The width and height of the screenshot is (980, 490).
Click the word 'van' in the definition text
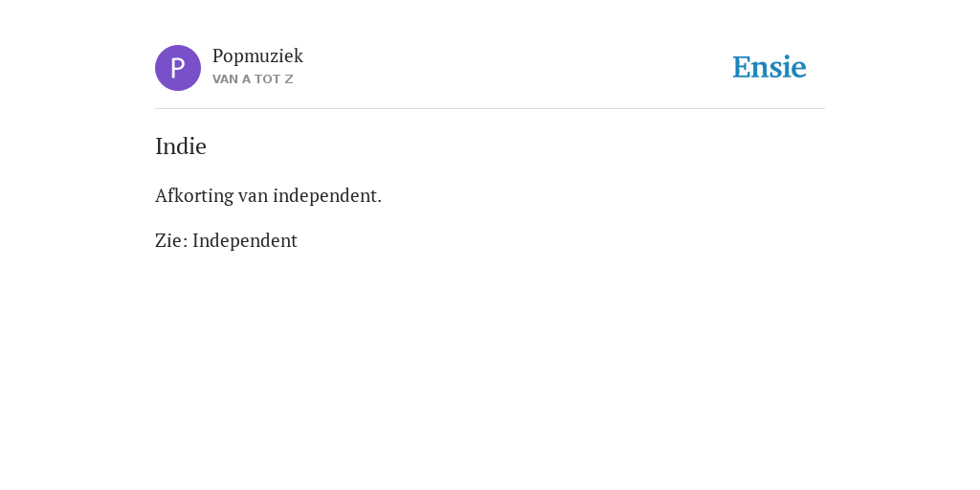(253, 197)
